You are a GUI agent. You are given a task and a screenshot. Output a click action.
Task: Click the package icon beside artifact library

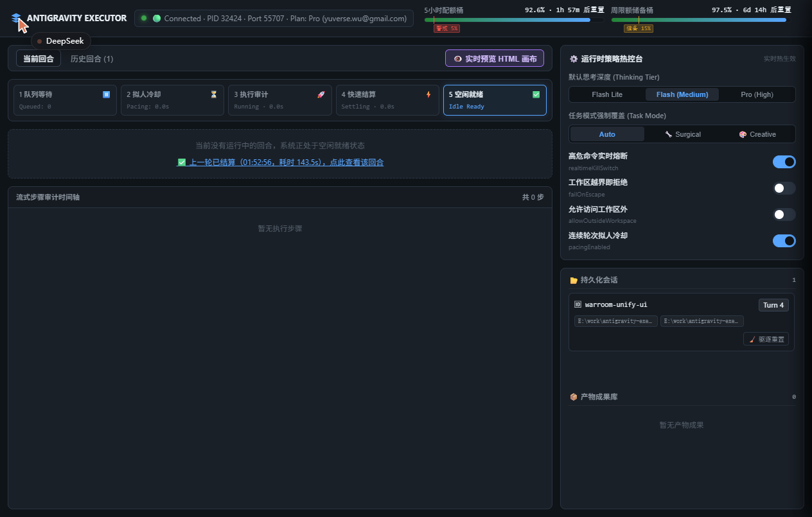point(574,397)
